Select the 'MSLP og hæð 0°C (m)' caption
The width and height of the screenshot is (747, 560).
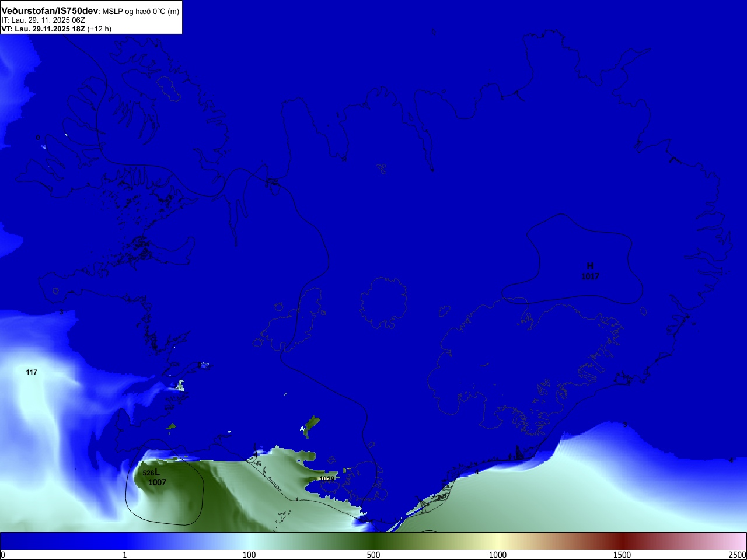(x=141, y=12)
